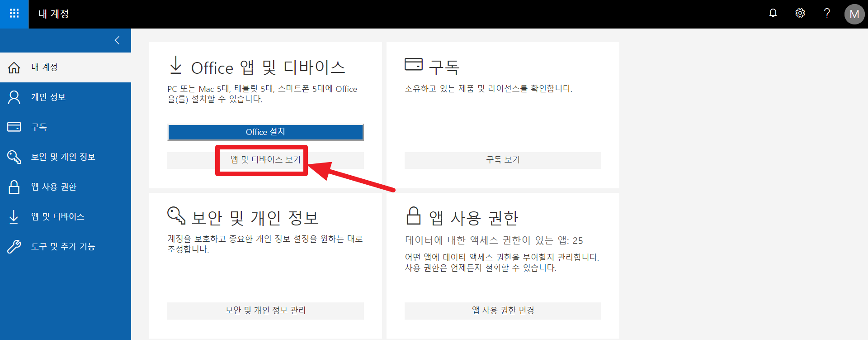Viewport: 868px width, 340px height.
Task: Click the 보안 및 개인 정보 card heading
Action: point(255,218)
